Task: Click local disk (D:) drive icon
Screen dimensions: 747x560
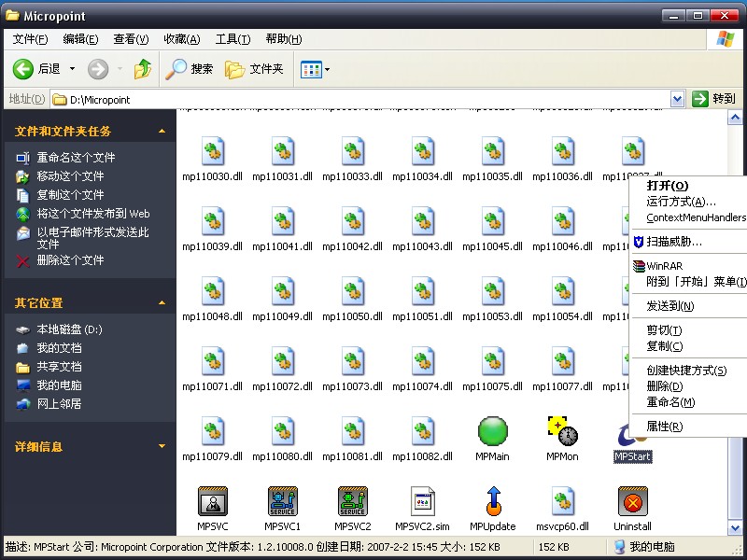Action: tap(22, 329)
